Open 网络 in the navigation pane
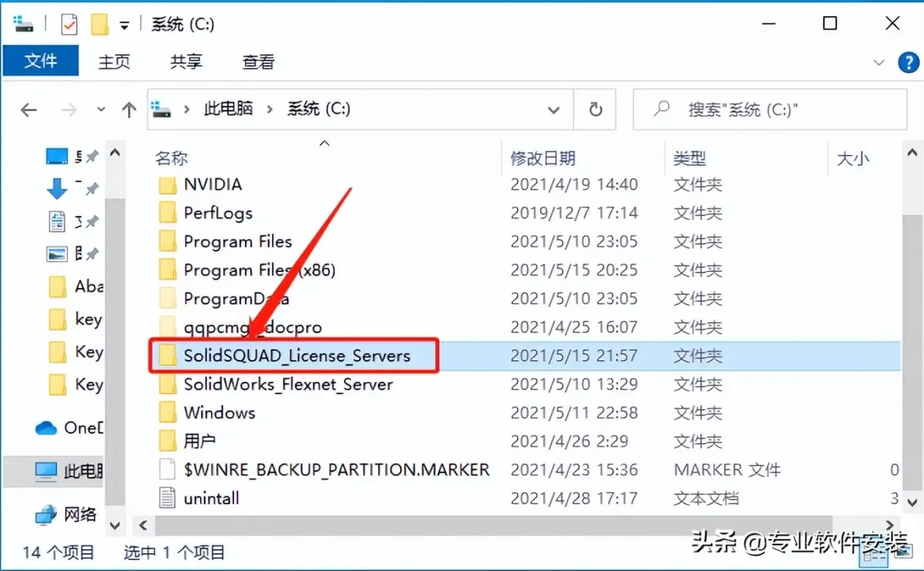The image size is (924, 571). click(x=65, y=514)
